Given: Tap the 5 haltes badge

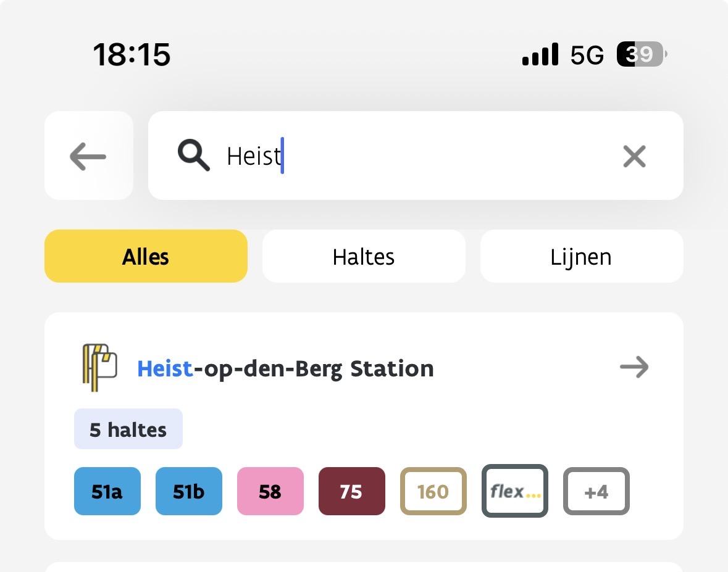Looking at the screenshot, I should (128, 429).
